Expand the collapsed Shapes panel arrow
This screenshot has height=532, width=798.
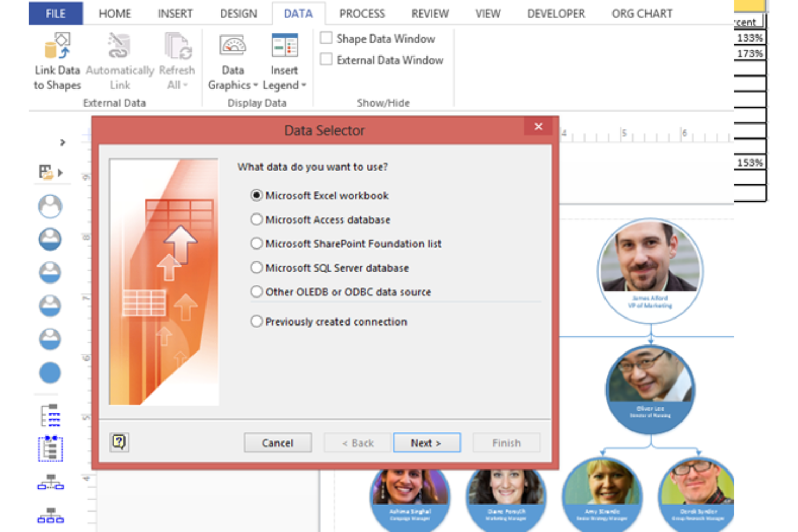63,142
